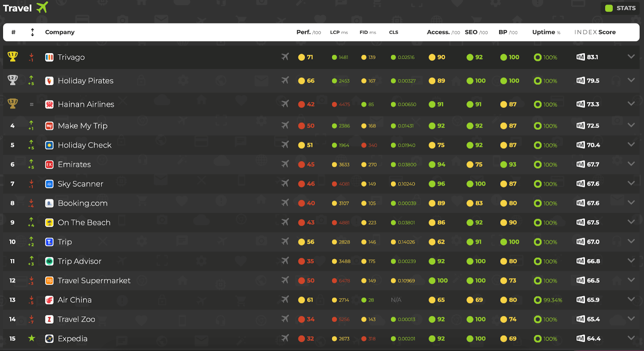Click the Booking.com logo icon
The image size is (644, 351).
pos(49,203)
